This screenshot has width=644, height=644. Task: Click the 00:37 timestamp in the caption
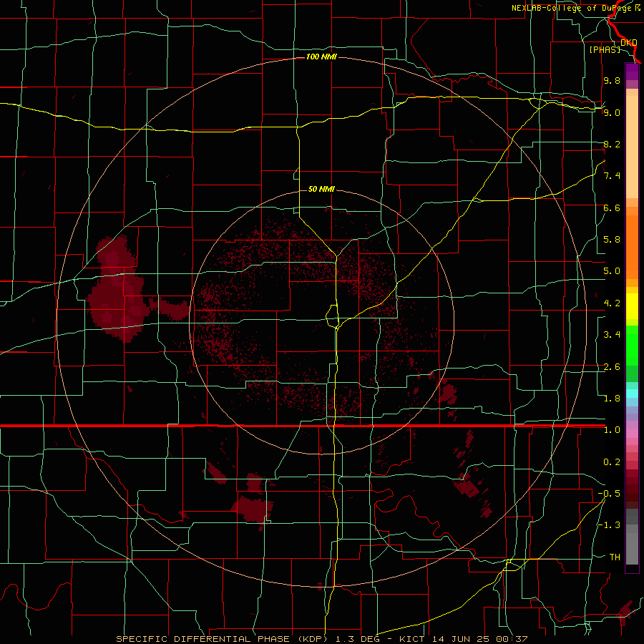pyautogui.click(x=512, y=639)
